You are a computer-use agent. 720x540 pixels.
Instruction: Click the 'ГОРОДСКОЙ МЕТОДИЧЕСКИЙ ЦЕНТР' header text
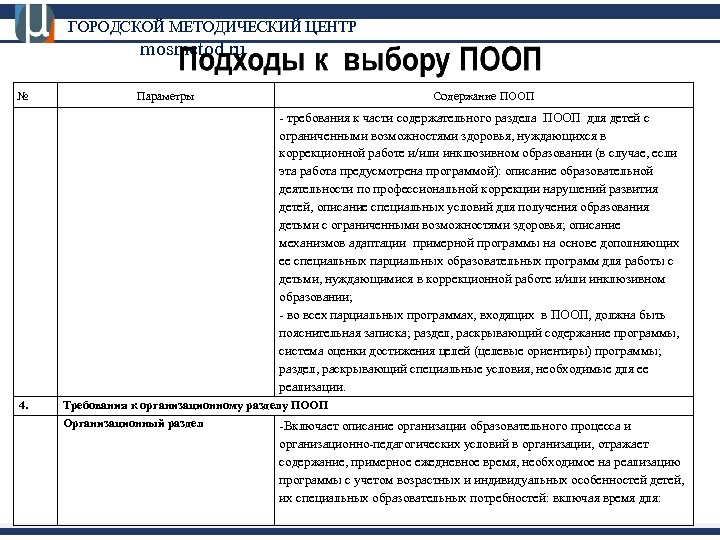tap(212, 27)
